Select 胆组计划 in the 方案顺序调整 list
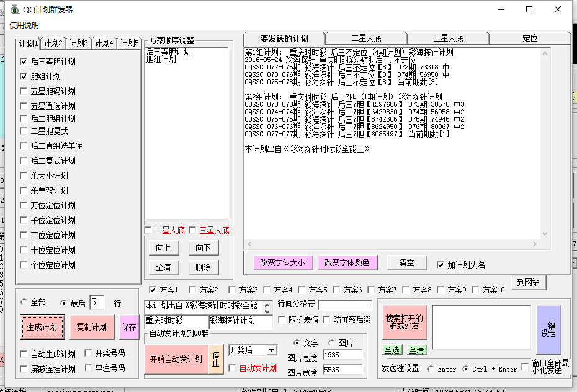Screen dimensions: 577x392 (x=161, y=60)
